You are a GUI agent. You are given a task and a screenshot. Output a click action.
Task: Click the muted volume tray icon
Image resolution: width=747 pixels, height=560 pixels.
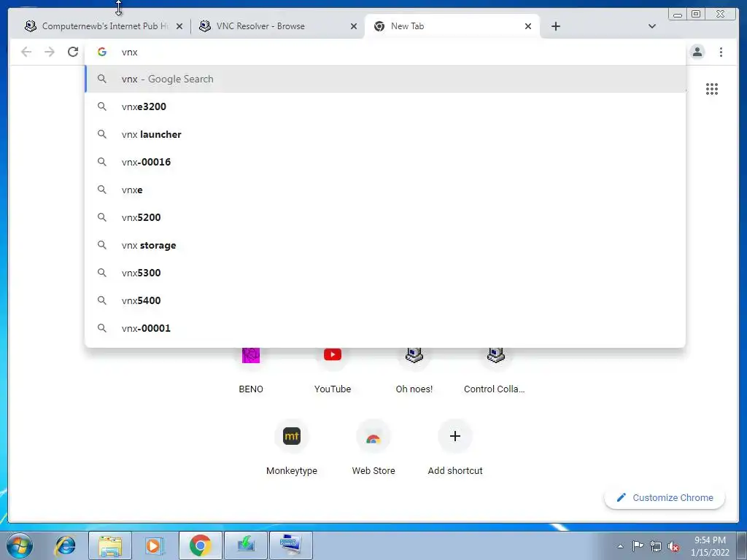click(673, 546)
